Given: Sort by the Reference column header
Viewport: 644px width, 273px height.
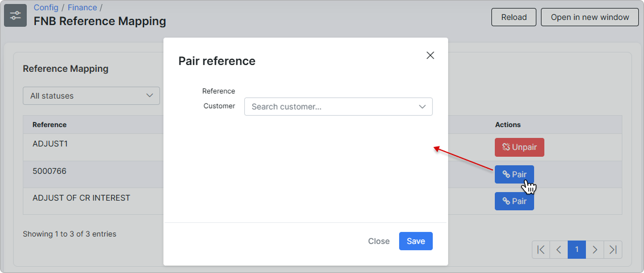Looking at the screenshot, I should (x=50, y=125).
